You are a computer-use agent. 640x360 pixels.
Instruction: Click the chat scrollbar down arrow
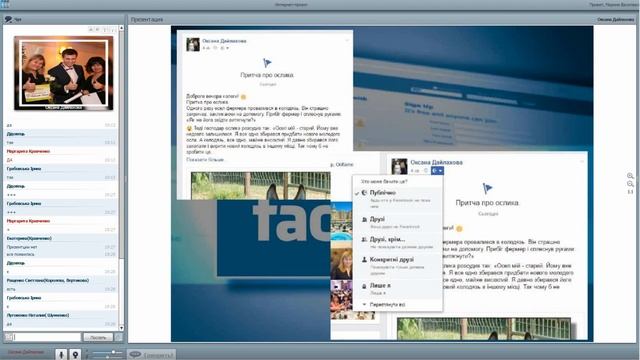121,328
